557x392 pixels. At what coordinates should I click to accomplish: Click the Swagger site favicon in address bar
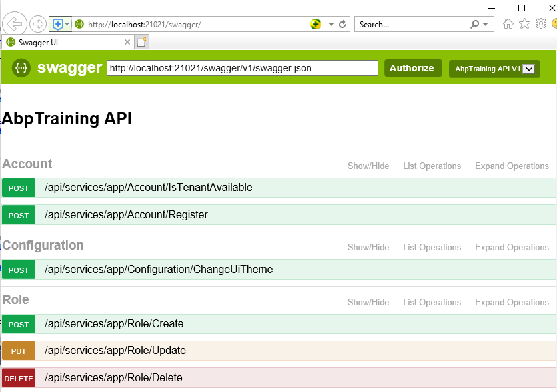click(79, 24)
